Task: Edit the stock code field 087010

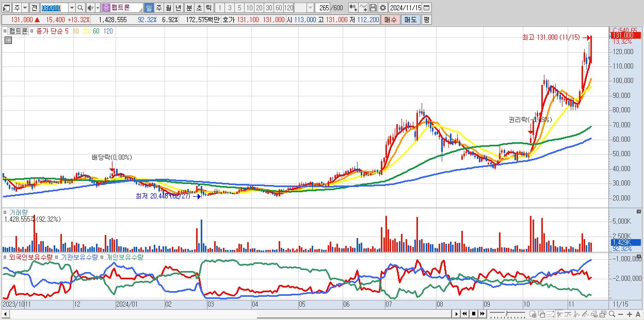Action: click(x=54, y=8)
